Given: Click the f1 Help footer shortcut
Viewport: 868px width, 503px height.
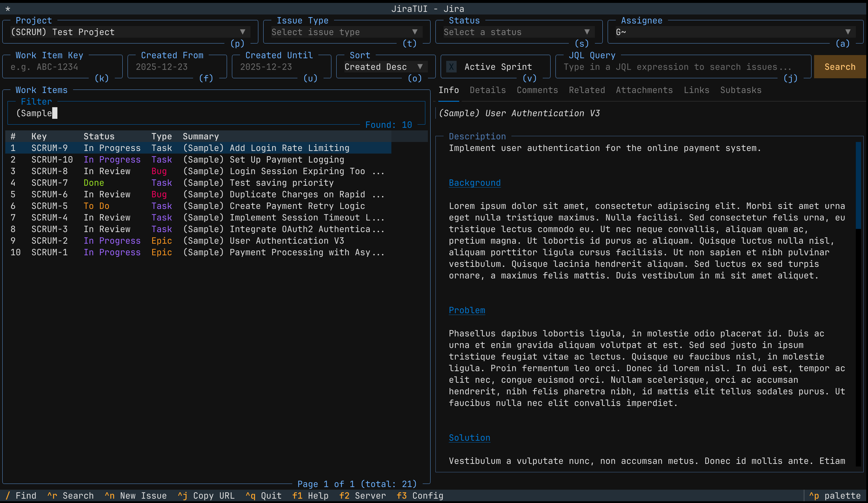Looking at the screenshot, I should pos(310,496).
